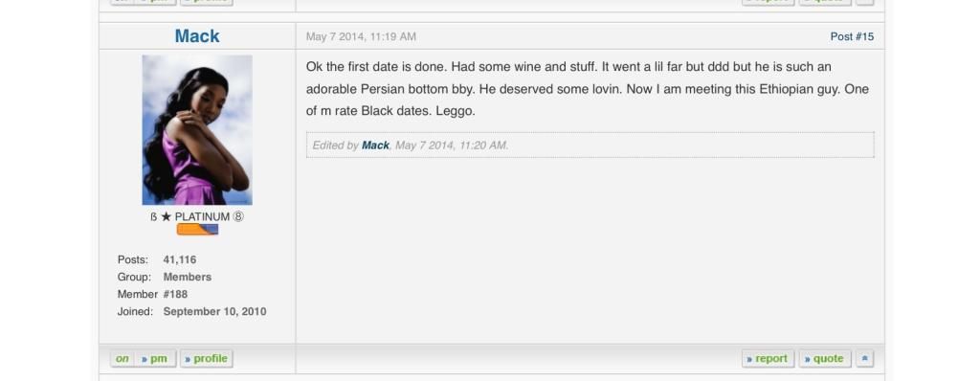Open Mack's avatar image
The width and height of the screenshot is (980, 381).
pos(197,130)
